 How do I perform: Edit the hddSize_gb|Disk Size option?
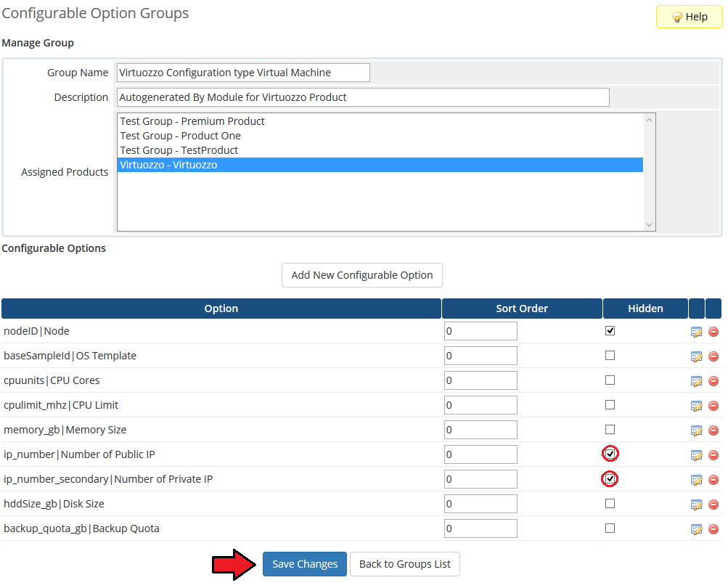tap(697, 505)
